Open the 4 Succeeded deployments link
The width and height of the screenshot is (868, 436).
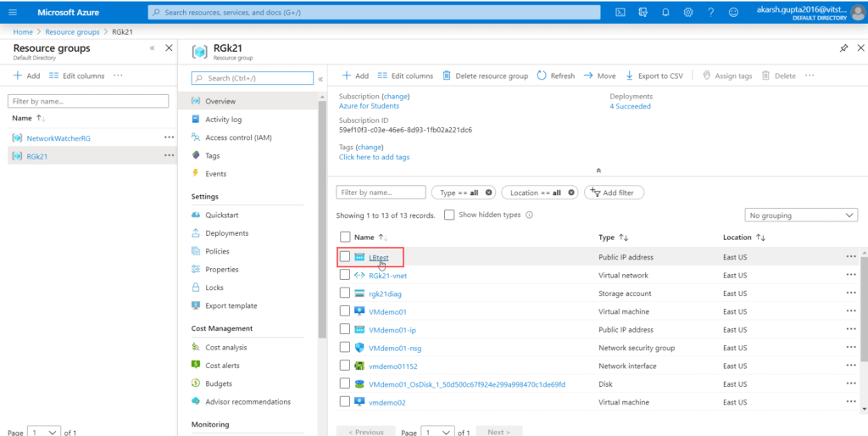(630, 106)
